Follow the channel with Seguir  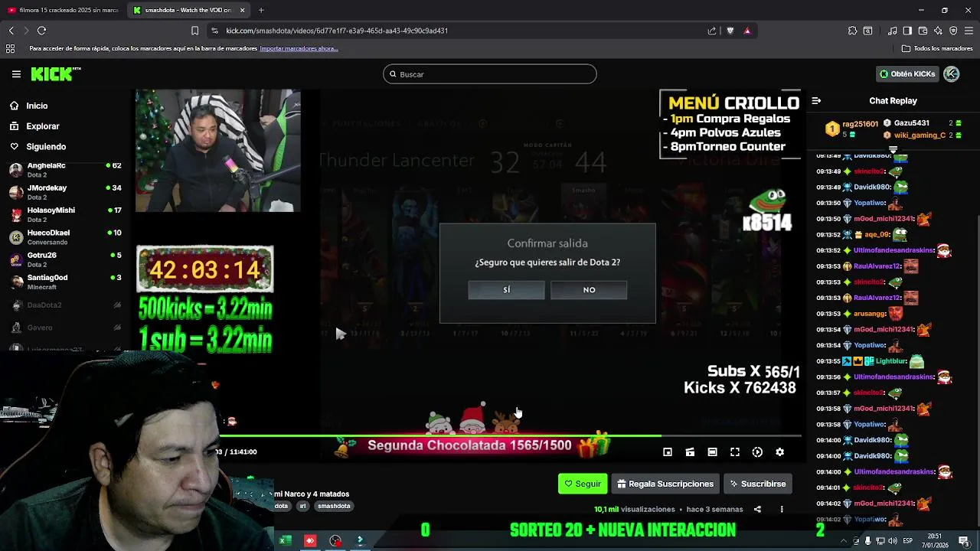coord(583,484)
